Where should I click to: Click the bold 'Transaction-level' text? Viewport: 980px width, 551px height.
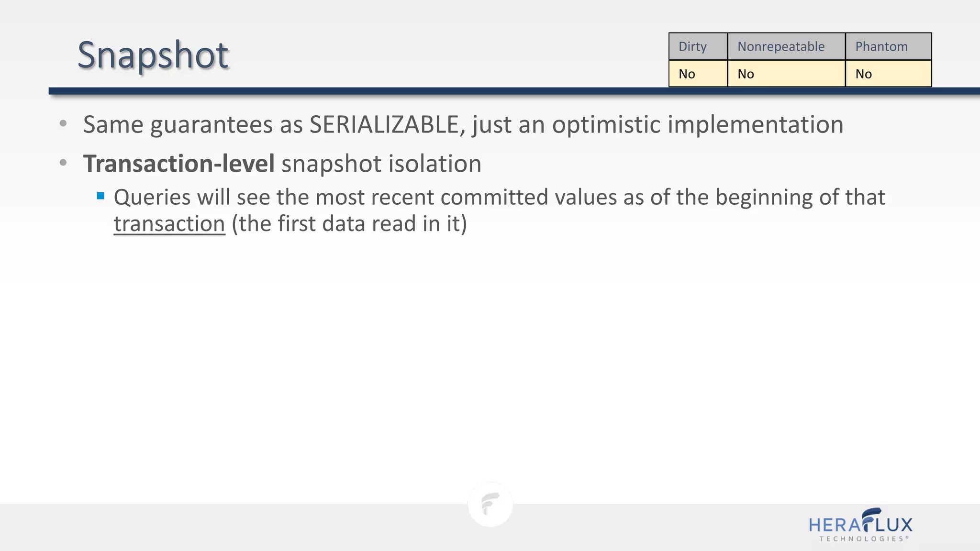178,164
